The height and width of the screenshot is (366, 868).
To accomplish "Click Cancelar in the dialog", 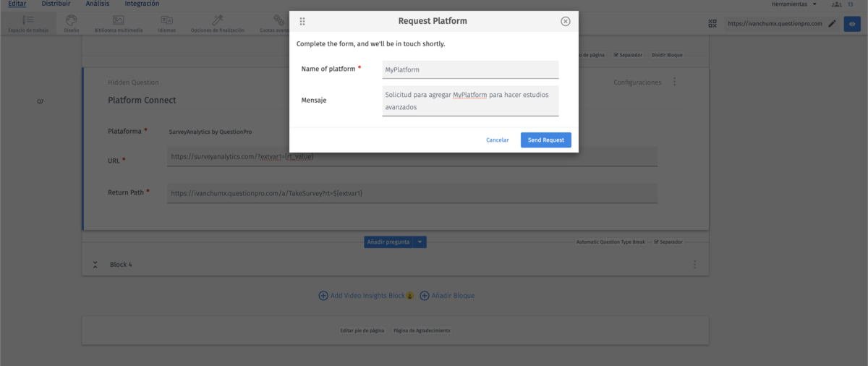I will click(497, 140).
